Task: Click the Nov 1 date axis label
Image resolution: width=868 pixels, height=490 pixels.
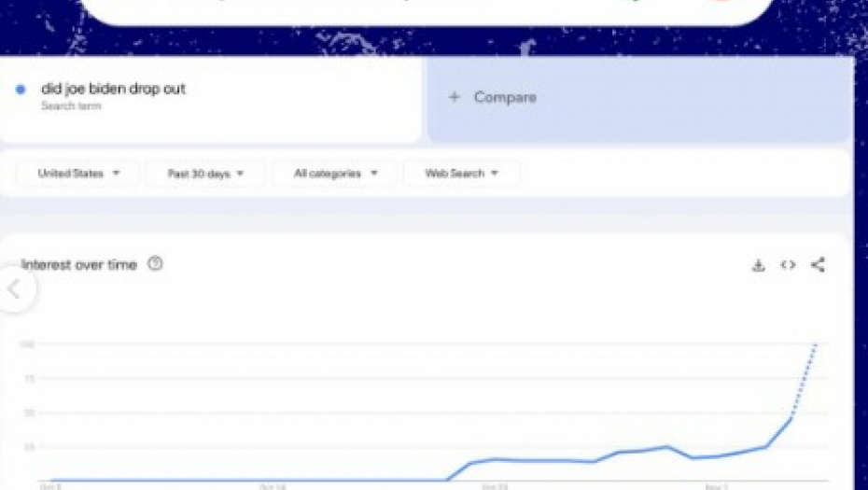Action: [717, 486]
